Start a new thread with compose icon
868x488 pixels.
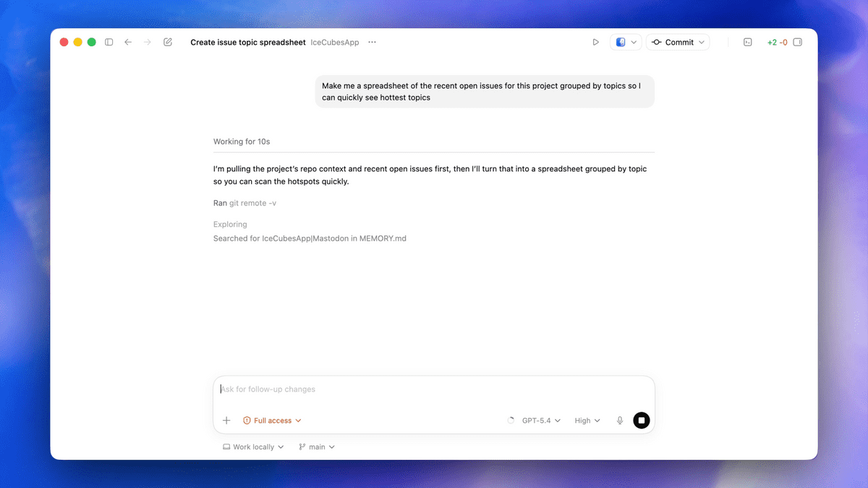(168, 43)
